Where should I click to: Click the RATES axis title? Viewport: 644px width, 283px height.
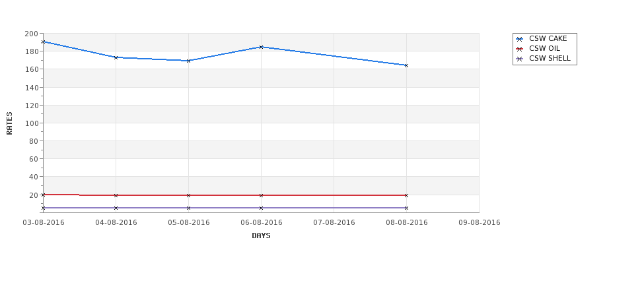click(9, 123)
